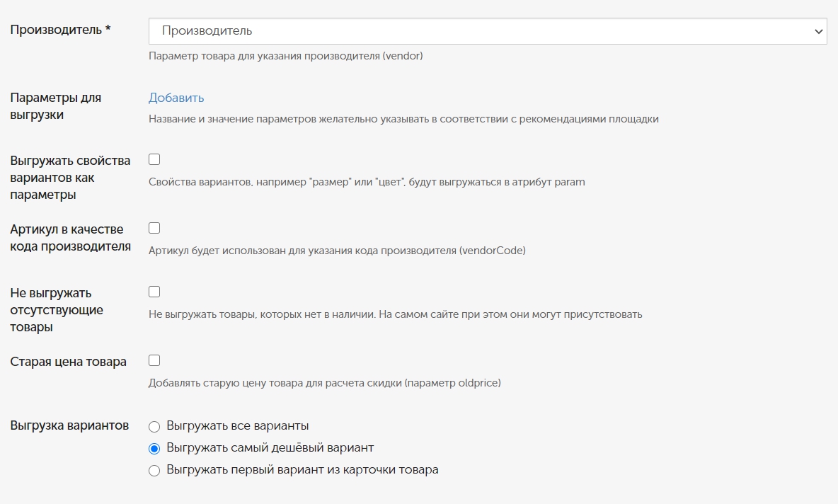Choose the первый вариант из карточки товара radio button
This screenshot has width=838, height=504.
click(154, 471)
